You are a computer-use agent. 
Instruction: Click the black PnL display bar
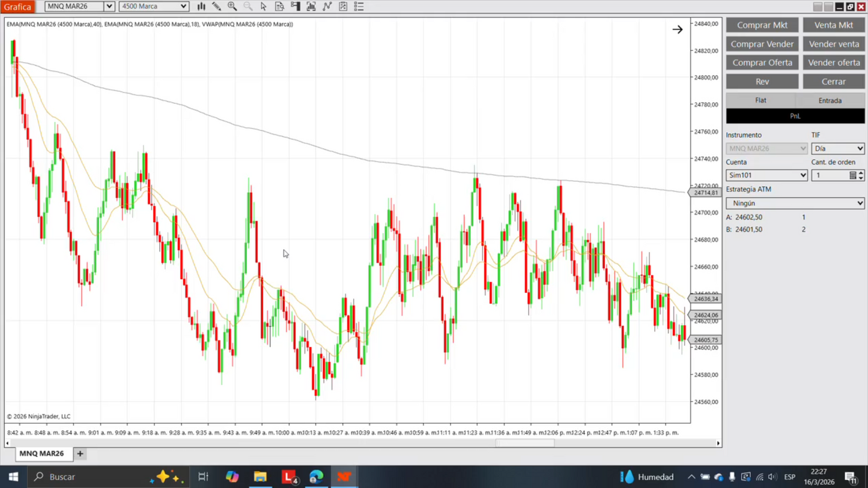[x=795, y=116]
